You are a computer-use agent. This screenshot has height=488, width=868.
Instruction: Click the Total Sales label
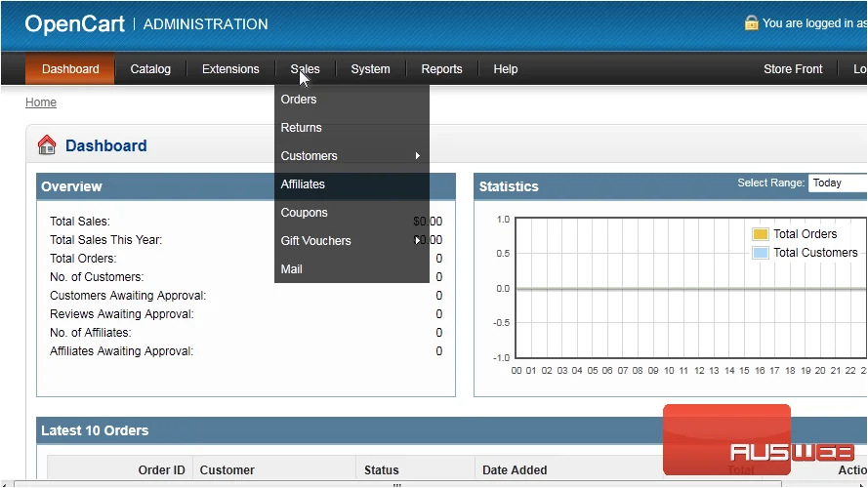(80, 222)
